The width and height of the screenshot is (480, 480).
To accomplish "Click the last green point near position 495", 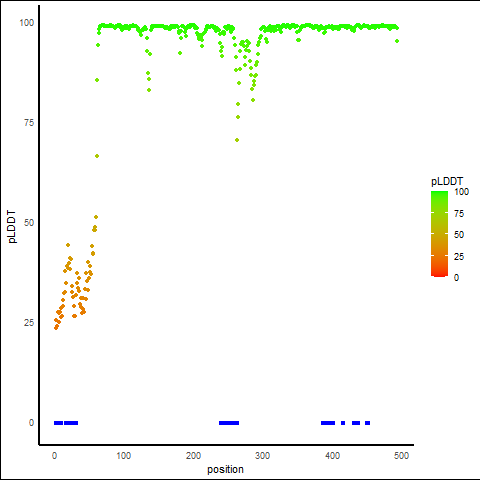I will coord(397,41).
